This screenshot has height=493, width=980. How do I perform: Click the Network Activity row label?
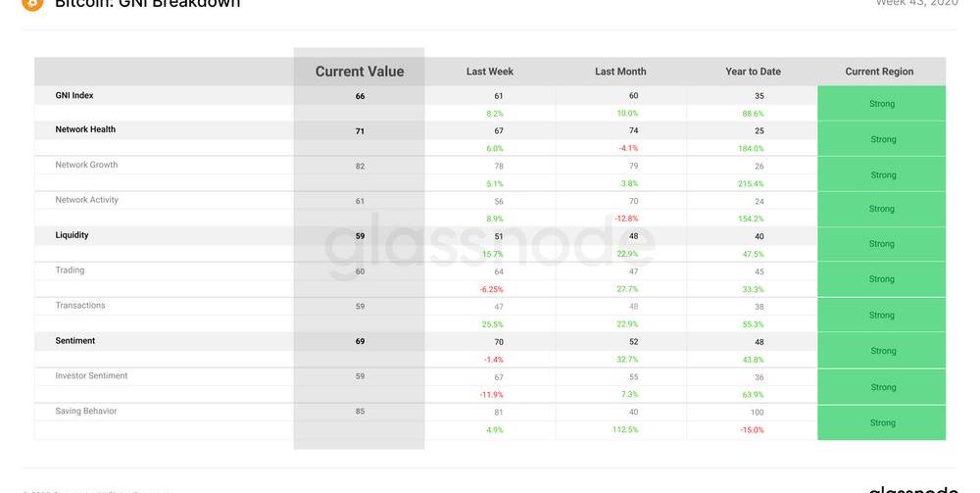coord(86,200)
